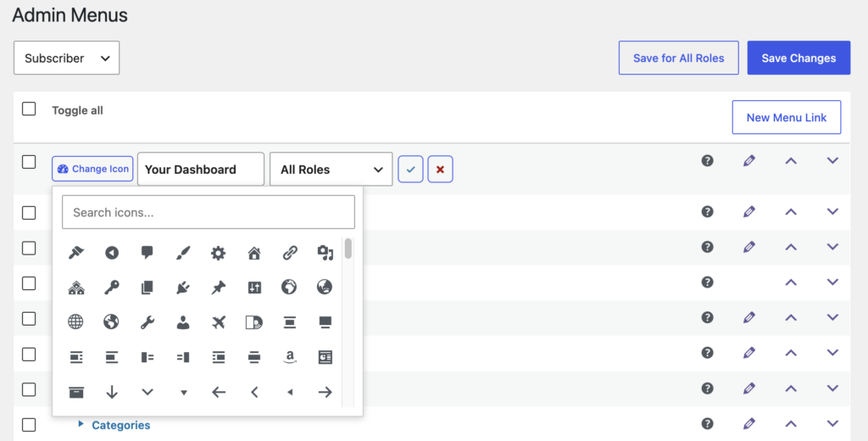Select the newspaper with pie chart icon
The height and width of the screenshot is (441, 868).
click(x=325, y=357)
